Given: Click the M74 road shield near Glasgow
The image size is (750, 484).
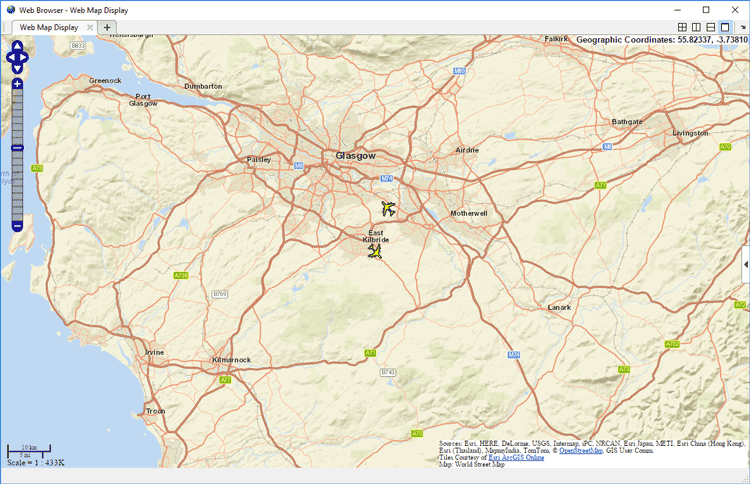Looking at the screenshot, I should [x=386, y=178].
